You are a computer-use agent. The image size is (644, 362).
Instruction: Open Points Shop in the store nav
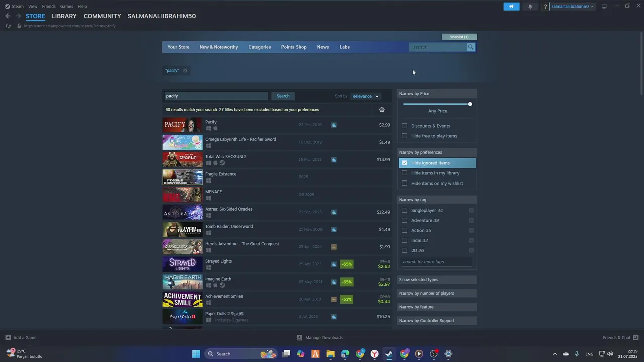pos(294,47)
